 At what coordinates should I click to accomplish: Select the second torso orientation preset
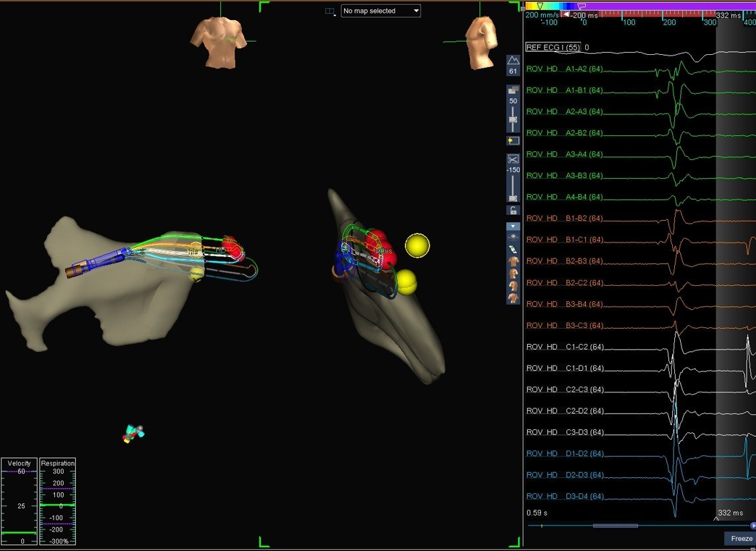coord(513,274)
